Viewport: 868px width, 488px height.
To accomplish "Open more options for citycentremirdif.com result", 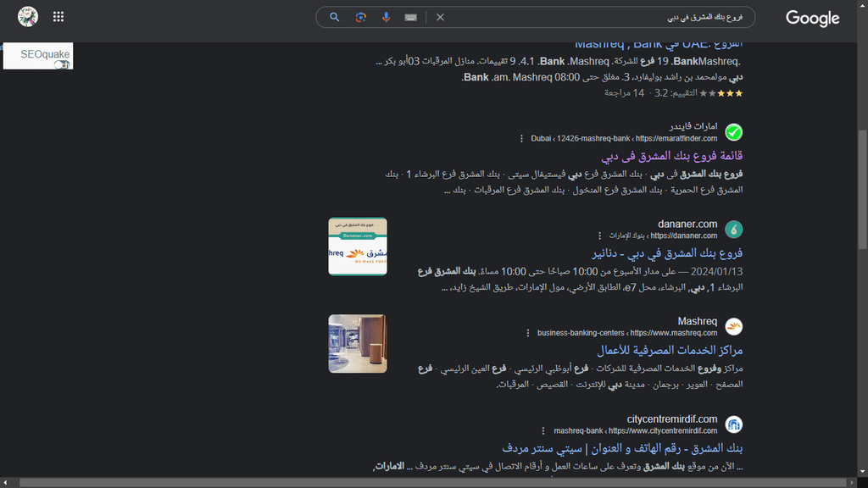I will (543, 430).
